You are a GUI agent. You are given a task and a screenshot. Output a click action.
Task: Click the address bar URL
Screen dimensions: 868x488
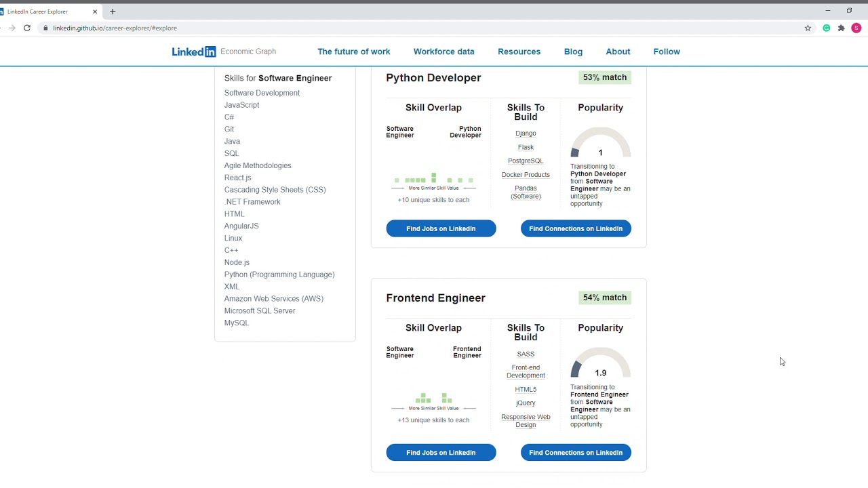(x=115, y=28)
